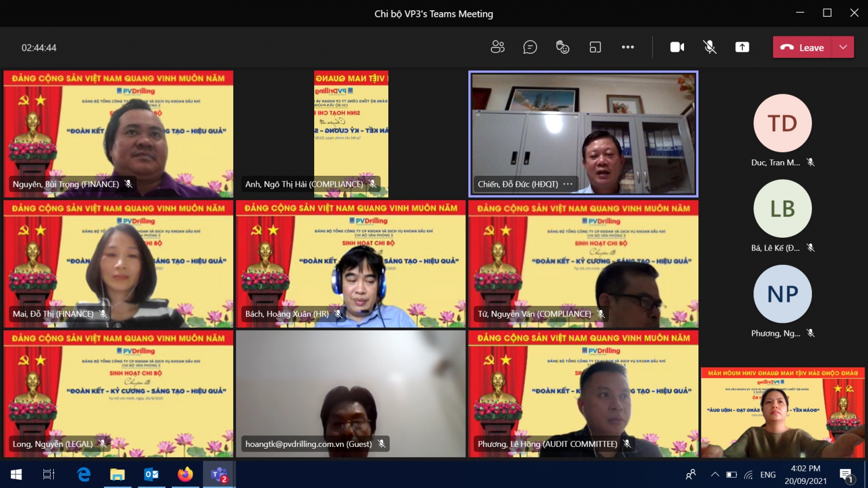Image resolution: width=868 pixels, height=488 pixels.
Task: Open options for Chiến, Đỗ Đức tile
Action: 568,184
